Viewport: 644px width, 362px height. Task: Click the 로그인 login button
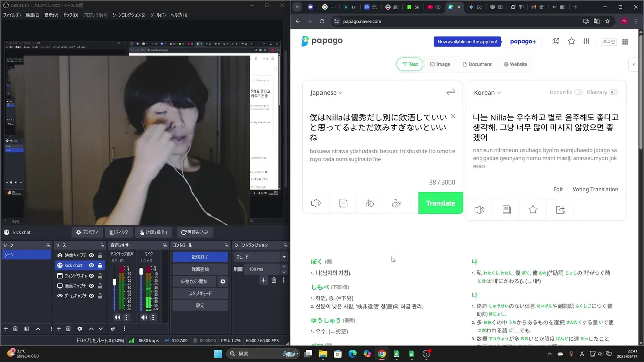[609, 42]
